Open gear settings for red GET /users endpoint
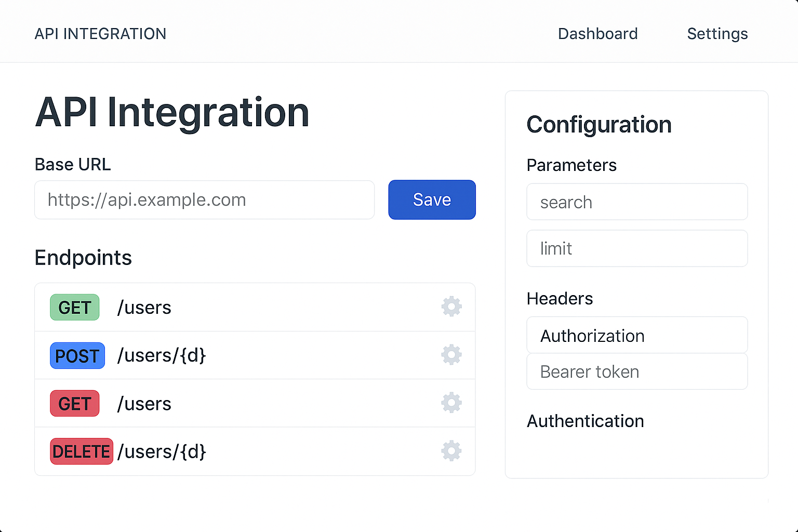 click(451, 403)
